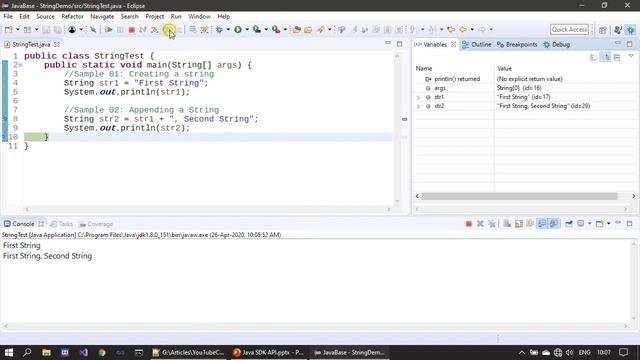The image size is (640, 360).
Task: Click Clear Console icon
Action: (x=507, y=224)
